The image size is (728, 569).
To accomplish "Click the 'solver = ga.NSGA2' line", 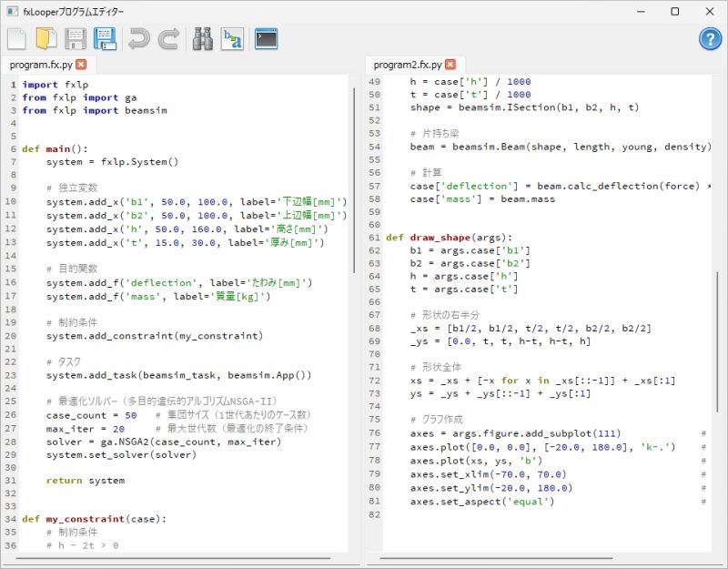I will tap(164, 442).
